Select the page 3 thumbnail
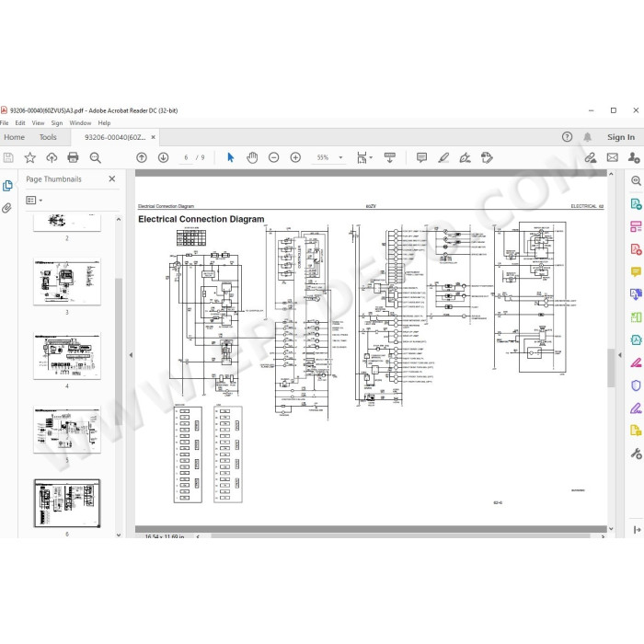Viewport: 644px width, 644px height. point(67,282)
